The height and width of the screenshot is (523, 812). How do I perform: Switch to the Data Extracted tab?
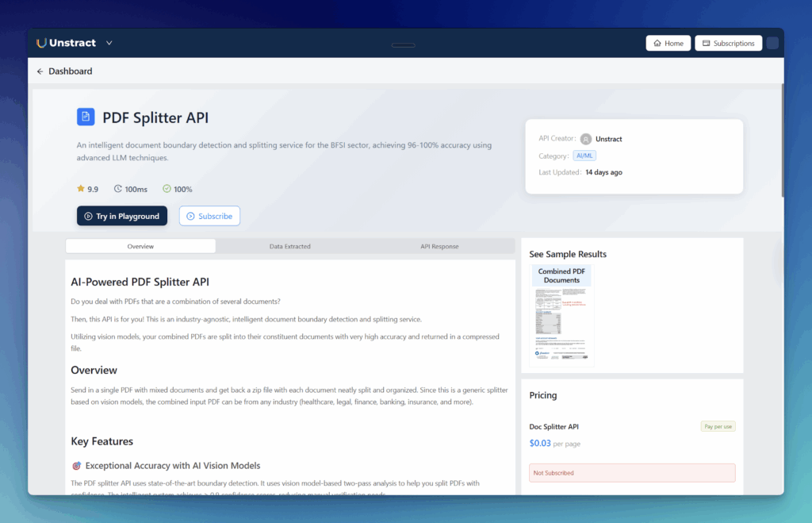pos(289,247)
